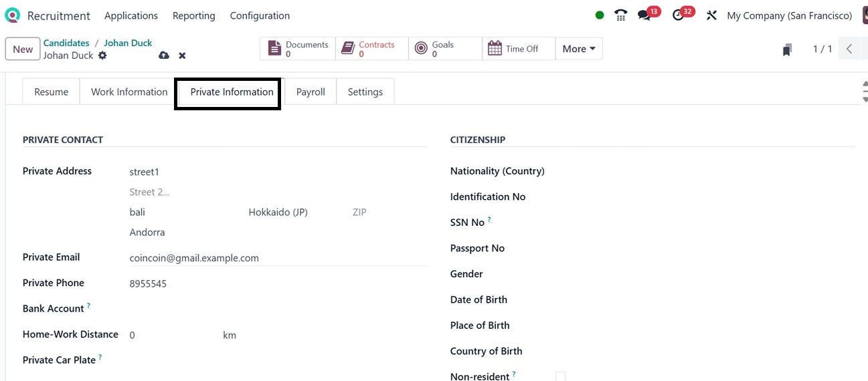Open the activities clock with 32 badge
The height and width of the screenshot is (381, 868).
pos(679,15)
